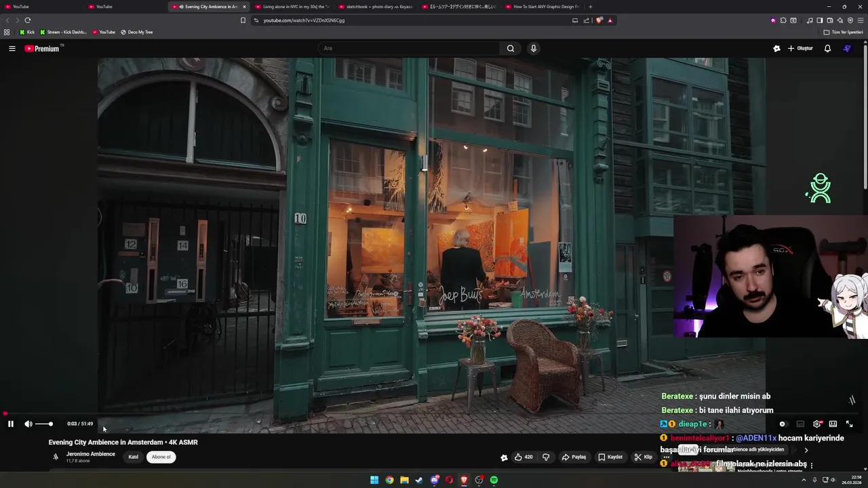
Task: Open Discord from the taskbar
Action: click(435, 480)
